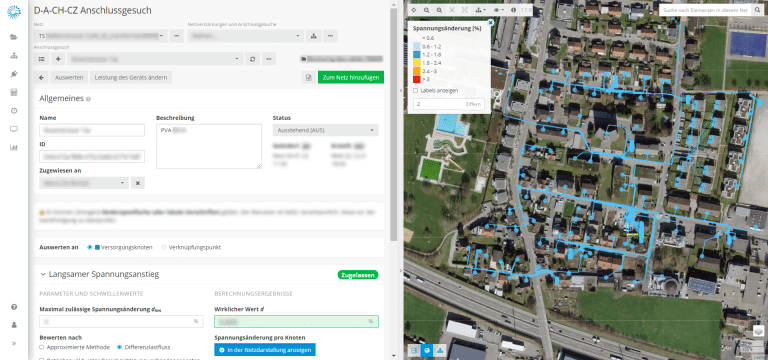Open the user profile icon in sidebar
The image size is (768, 360).
[14, 325]
